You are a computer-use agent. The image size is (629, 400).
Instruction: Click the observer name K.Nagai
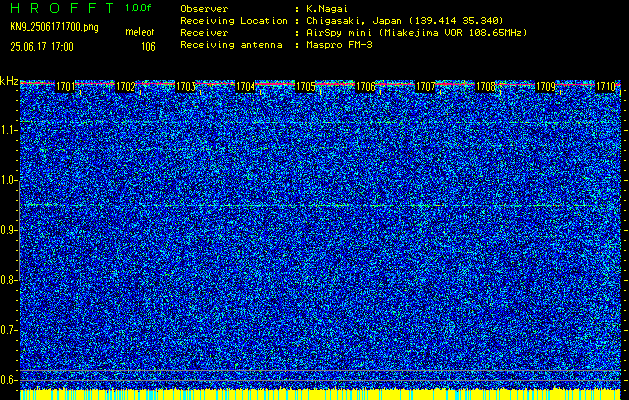tap(326, 9)
